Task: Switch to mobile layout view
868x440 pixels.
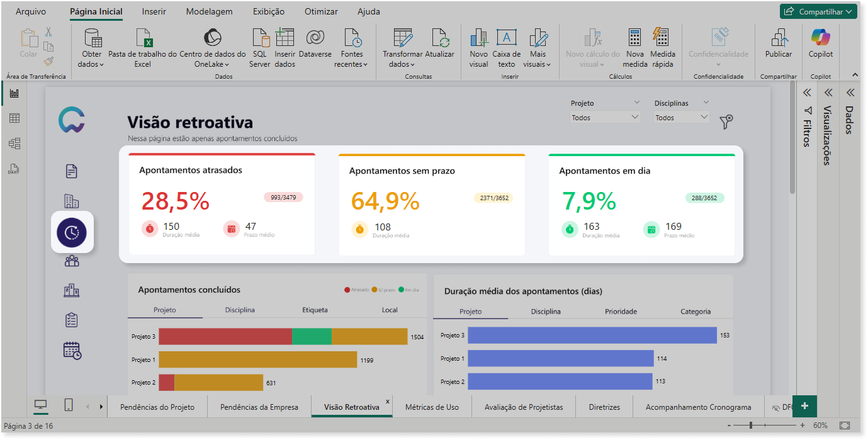Action: (x=69, y=406)
